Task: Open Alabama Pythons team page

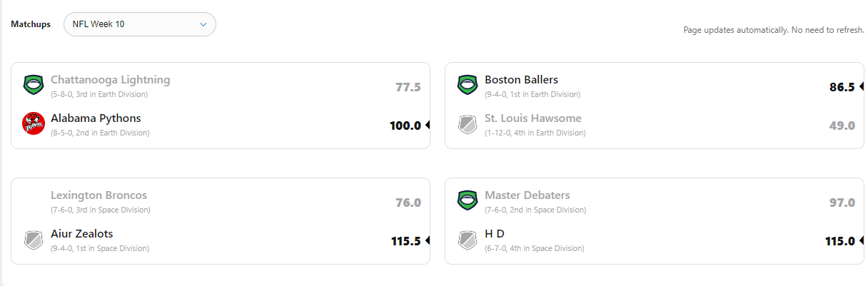Action: [x=96, y=118]
